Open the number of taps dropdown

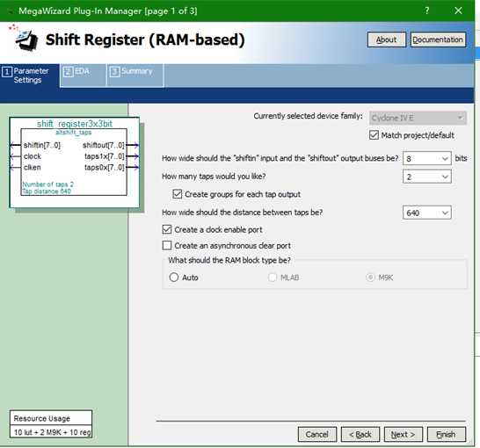tap(426, 177)
